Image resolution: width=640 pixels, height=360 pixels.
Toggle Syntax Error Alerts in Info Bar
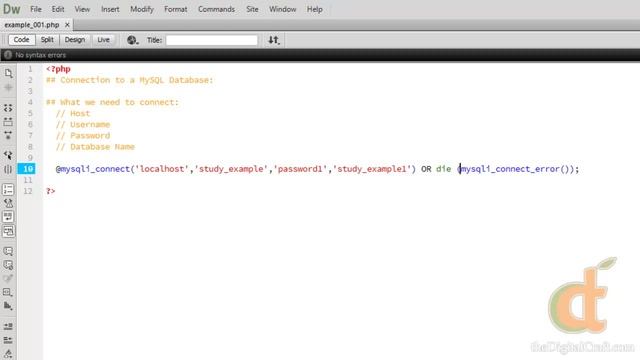8,231
